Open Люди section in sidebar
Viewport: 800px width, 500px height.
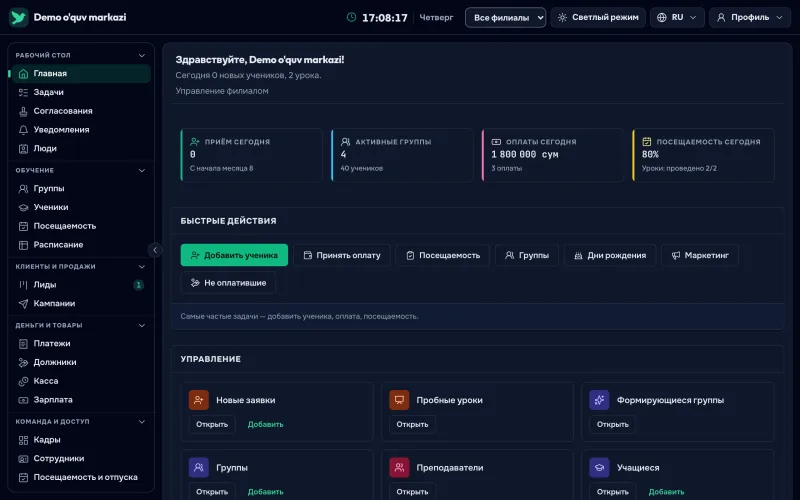tap(81, 148)
